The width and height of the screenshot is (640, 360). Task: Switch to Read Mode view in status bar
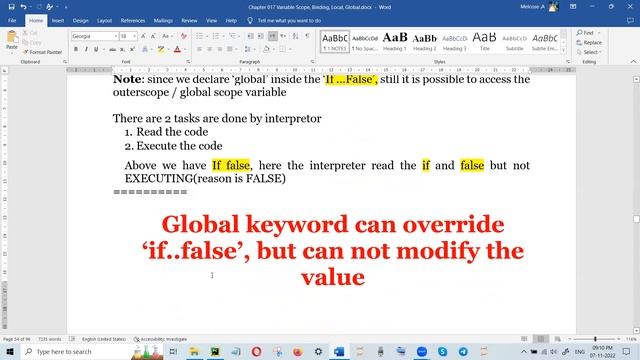point(524,339)
